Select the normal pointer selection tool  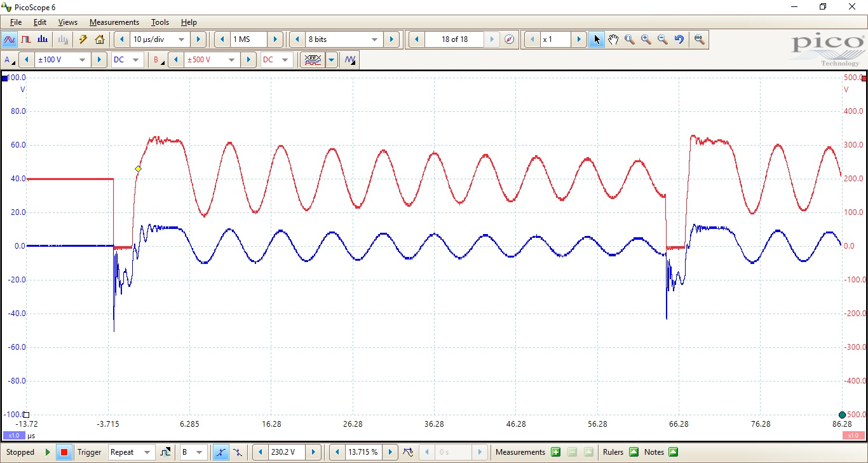(596, 39)
